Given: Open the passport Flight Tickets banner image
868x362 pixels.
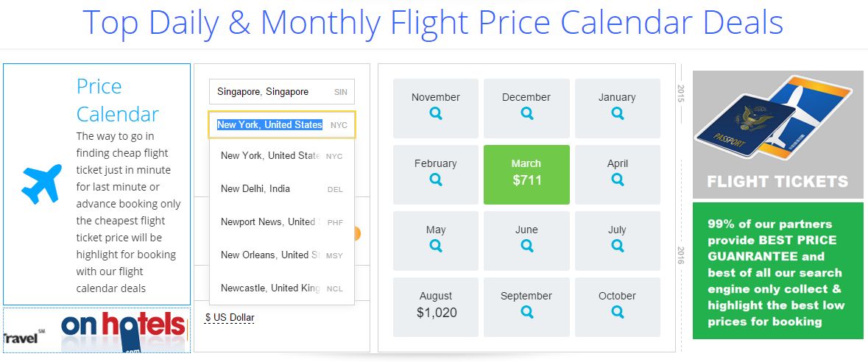Looking at the screenshot, I should pyautogui.click(x=777, y=134).
